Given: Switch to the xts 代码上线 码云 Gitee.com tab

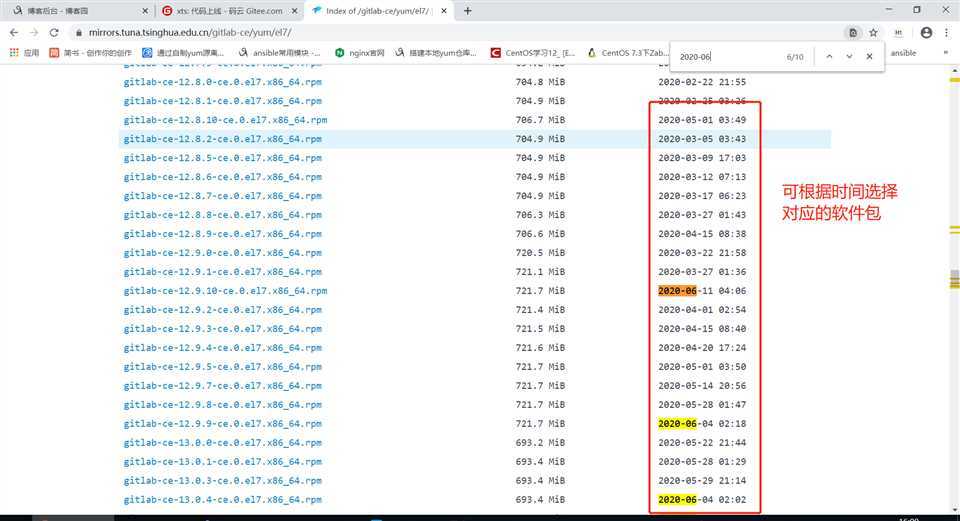Looking at the screenshot, I should pos(230,11).
